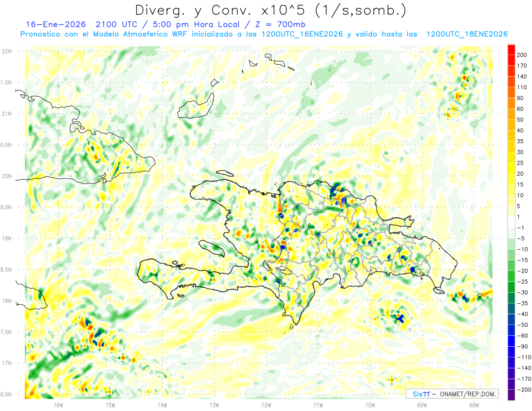Click the '8.5N' latitude label
Image resolution: width=532 pixels, height=411 pixels.
click(x=6, y=270)
